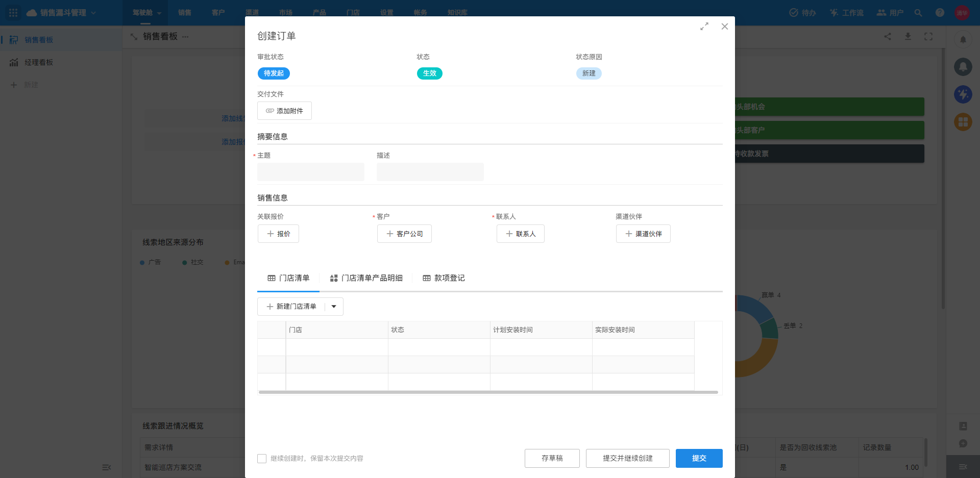Click the contact card icon in right panel
The width and height of the screenshot is (980, 478).
[963, 426]
